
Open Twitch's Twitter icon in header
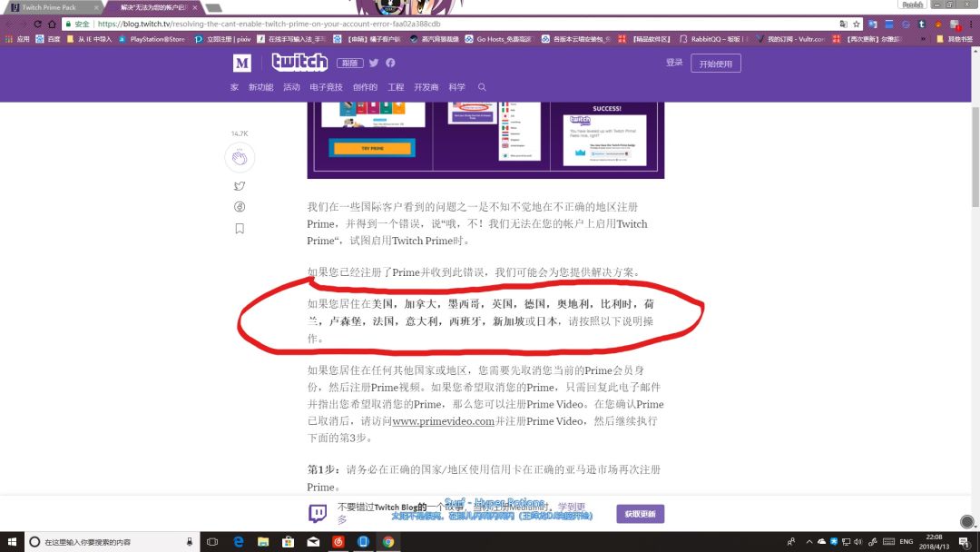click(x=374, y=63)
